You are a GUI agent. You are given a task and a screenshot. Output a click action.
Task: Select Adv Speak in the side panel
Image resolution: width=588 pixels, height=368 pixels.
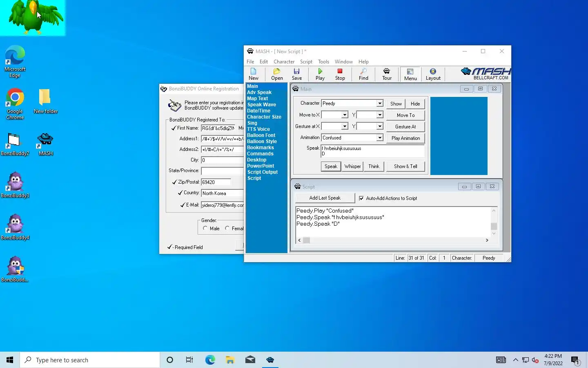(259, 92)
